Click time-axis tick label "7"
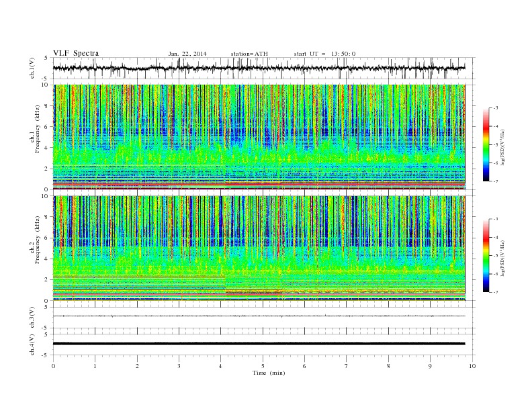532x411 pixels. [x=347, y=366]
